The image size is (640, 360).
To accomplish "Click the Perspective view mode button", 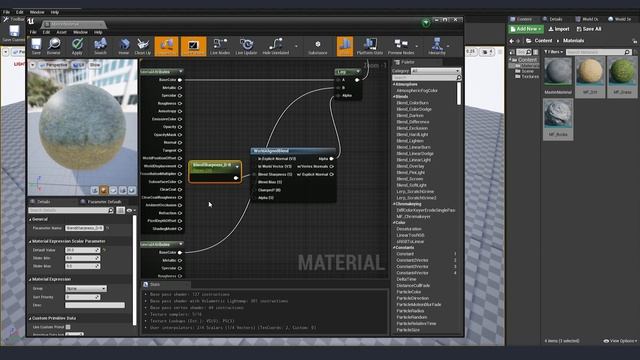I will (x=53, y=65).
